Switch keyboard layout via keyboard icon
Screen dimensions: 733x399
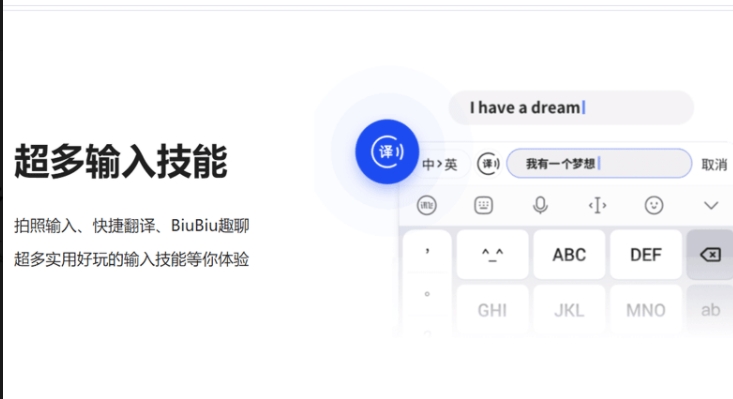(483, 205)
